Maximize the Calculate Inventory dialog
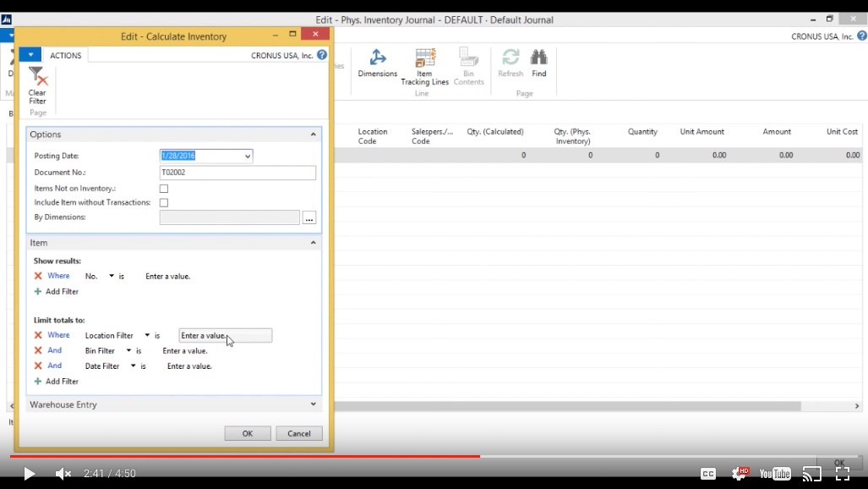 [292, 35]
